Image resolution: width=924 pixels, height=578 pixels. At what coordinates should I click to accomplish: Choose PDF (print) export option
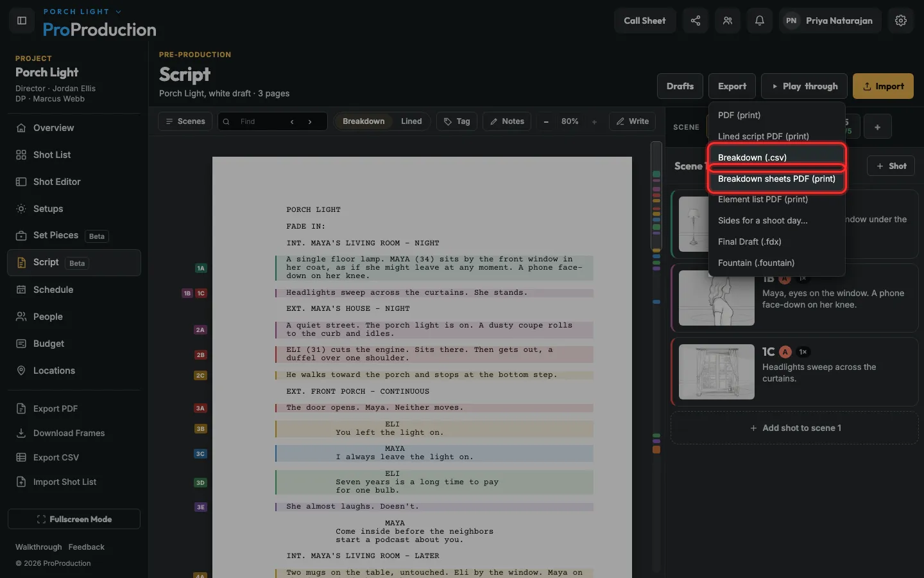(776, 115)
